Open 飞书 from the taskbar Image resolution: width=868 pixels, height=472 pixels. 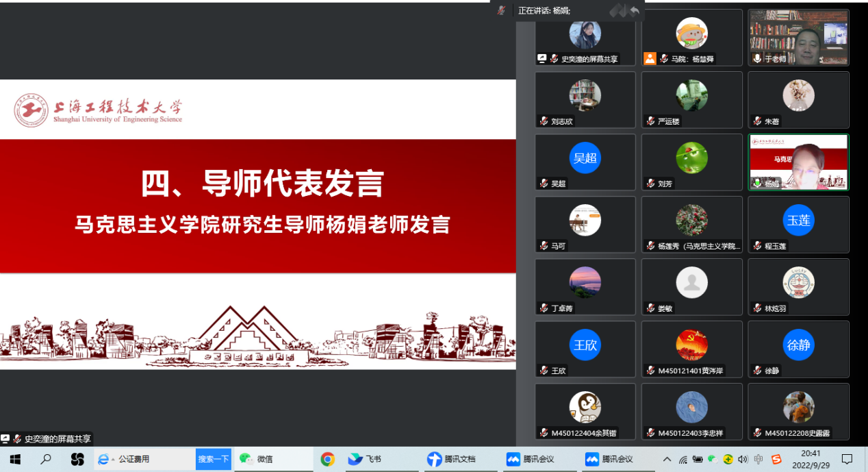point(365,459)
